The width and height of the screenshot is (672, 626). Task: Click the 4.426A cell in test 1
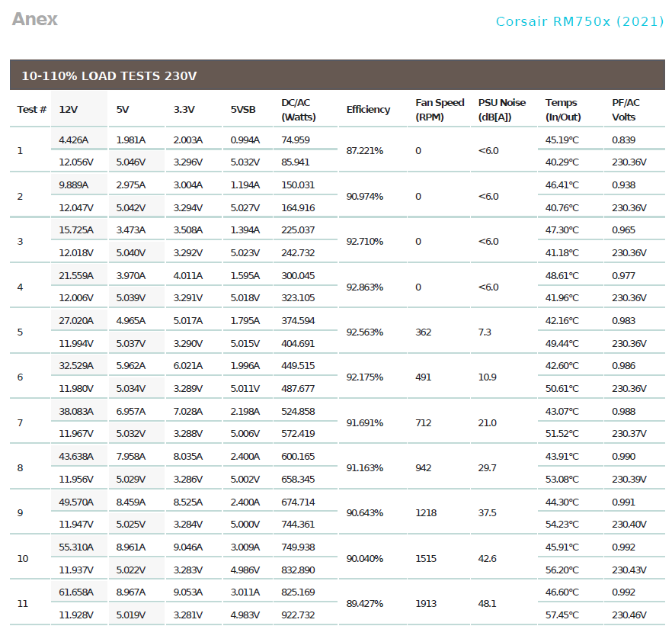[74, 140]
